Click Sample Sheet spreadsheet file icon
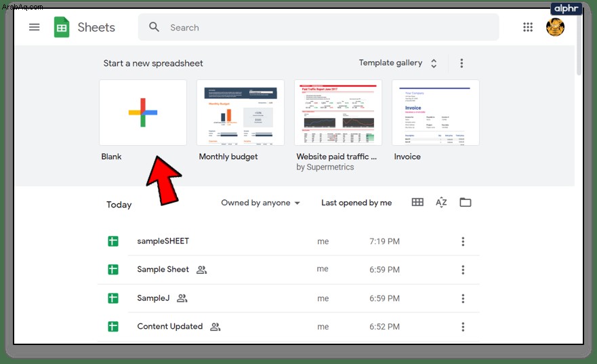 (x=113, y=270)
